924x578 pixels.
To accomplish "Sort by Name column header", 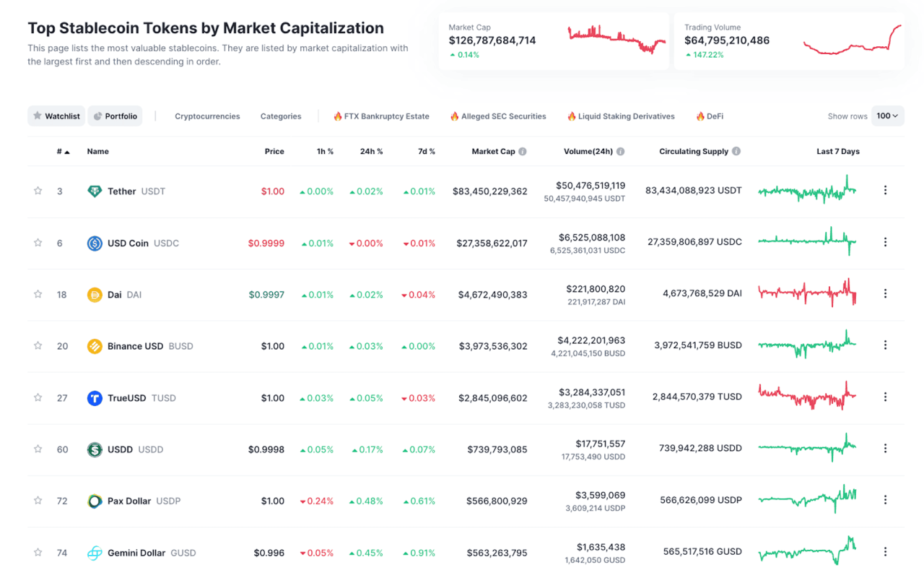I will pyautogui.click(x=98, y=152).
